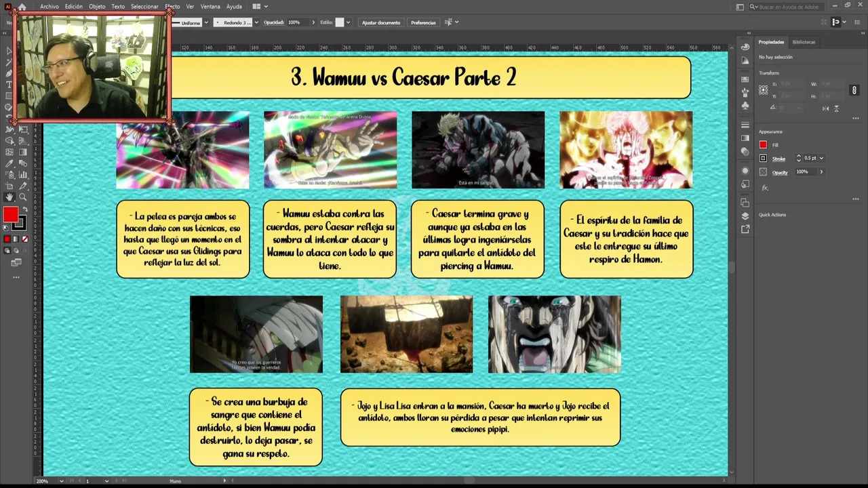Open the Color panel palette icon
The height and width of the screenshot is (488, 868).
745,47
